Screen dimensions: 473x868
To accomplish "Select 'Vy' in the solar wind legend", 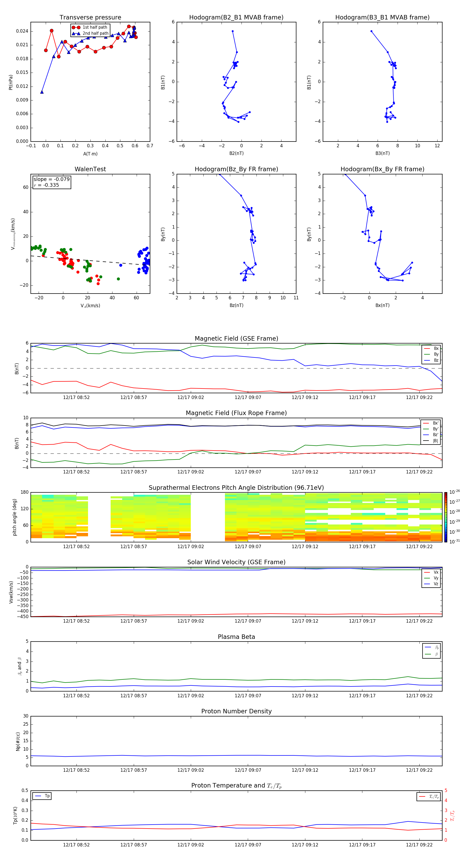I will [x=431, y=578].
